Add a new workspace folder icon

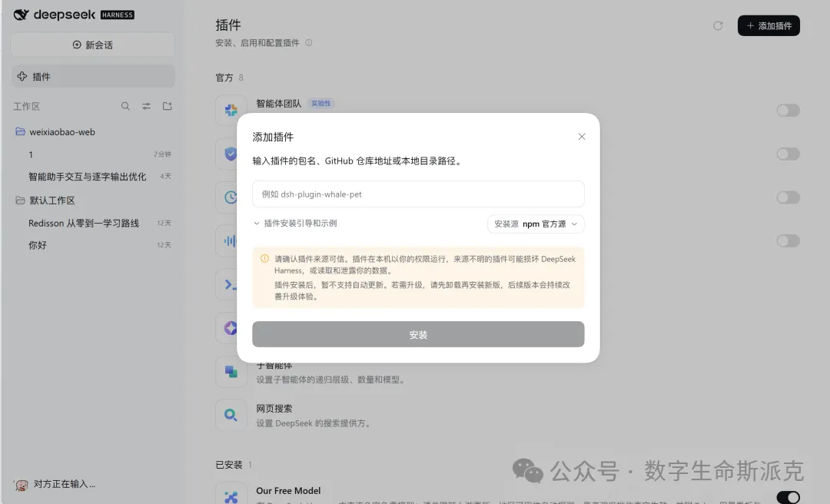point(168,106)
